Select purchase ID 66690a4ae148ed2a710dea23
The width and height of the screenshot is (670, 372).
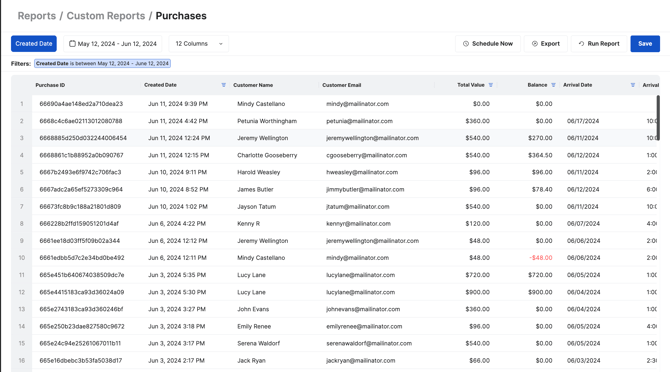tap(81, 104)
